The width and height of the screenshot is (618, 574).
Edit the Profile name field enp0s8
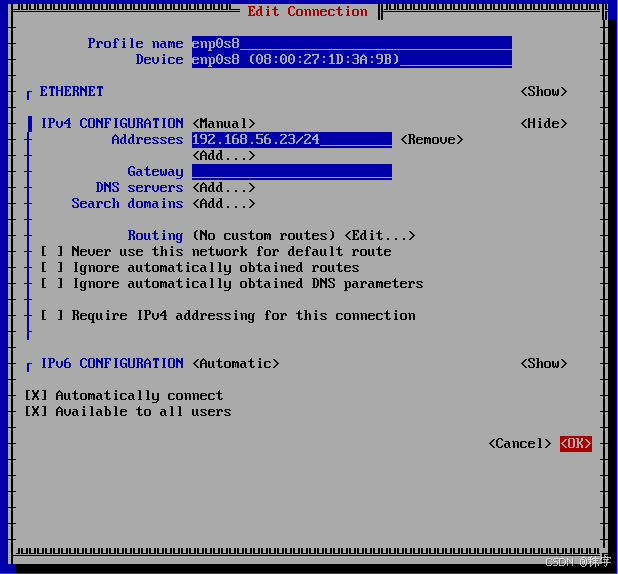[x=352, y=43]
